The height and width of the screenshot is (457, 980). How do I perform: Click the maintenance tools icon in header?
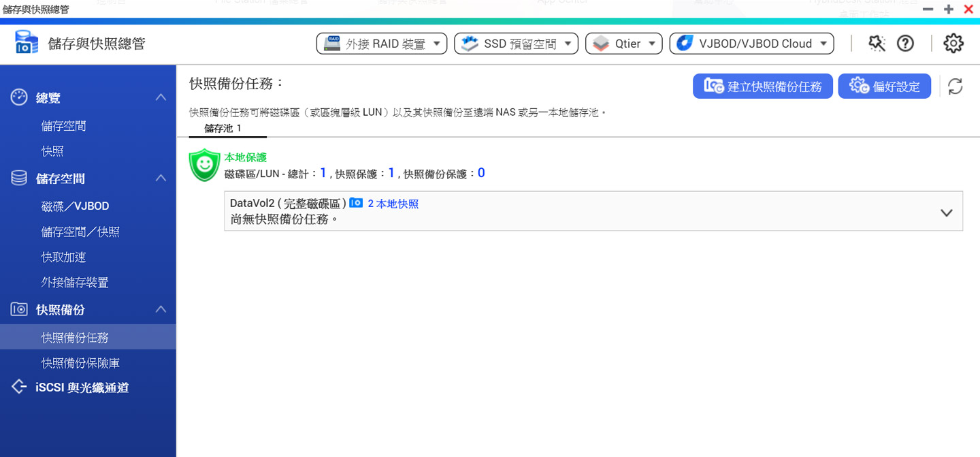point(877,44)
